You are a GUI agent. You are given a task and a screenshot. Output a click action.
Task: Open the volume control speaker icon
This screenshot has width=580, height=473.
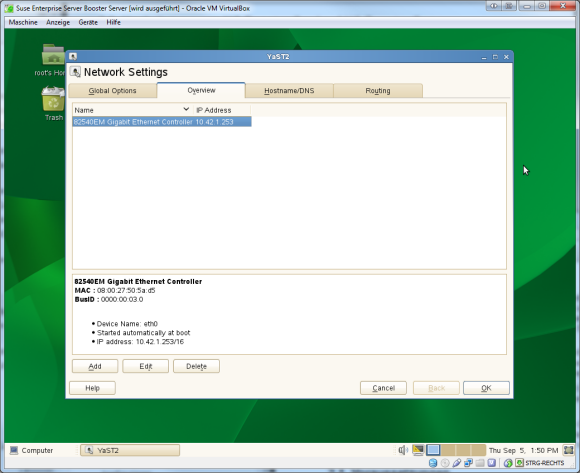pos(403,450)
